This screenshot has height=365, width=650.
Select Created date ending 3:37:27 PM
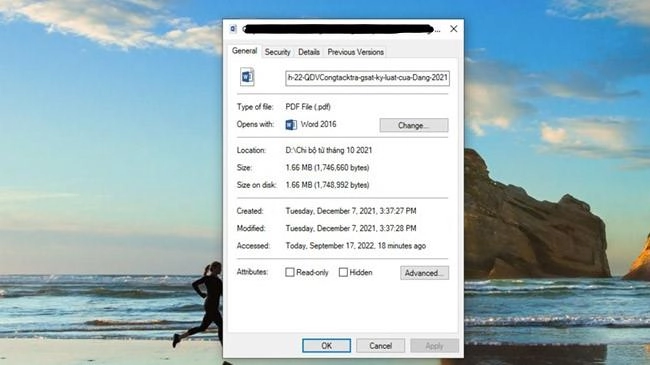(351, 211)
